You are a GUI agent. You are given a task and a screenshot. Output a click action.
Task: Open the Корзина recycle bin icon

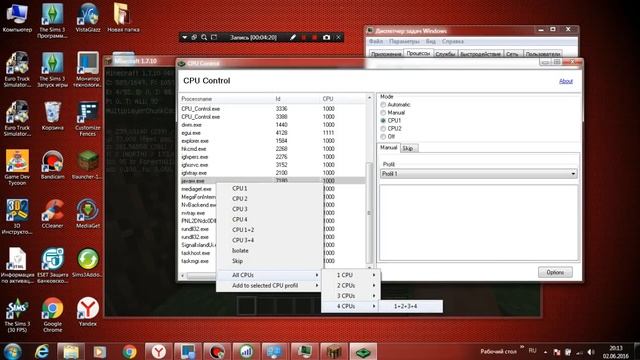point(52,116)
